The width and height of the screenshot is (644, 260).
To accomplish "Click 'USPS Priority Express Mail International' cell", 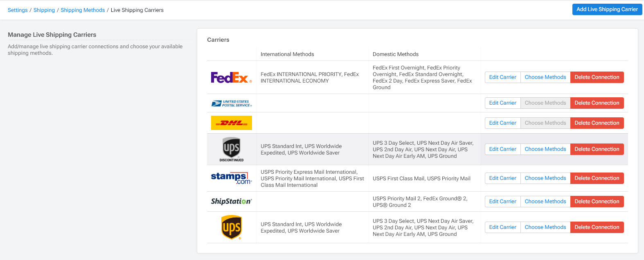I will [312, 179].
